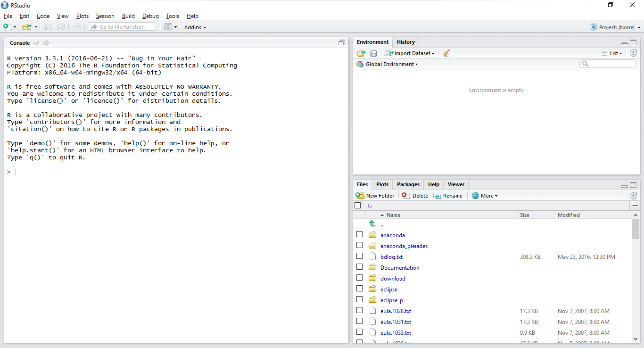Click the Rename button in Files pane
644x348 pixels.
click(x=448, y=196)
